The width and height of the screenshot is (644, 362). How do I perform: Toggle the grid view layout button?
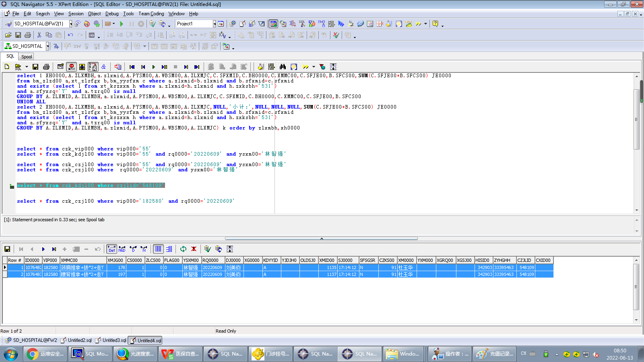158,249
